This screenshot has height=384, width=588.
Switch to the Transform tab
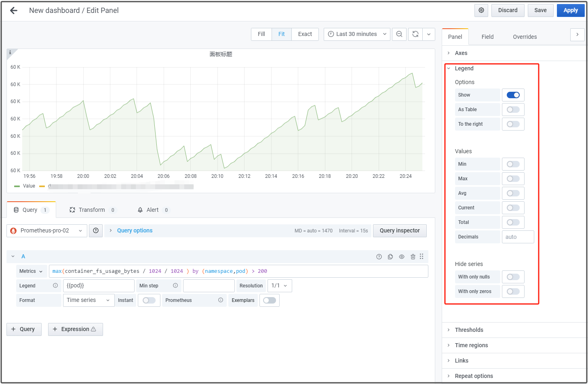click(92, 210)
